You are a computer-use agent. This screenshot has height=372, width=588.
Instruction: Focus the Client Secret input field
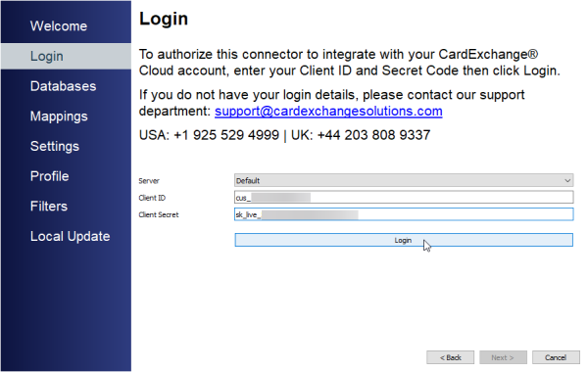pyautogui.click(x=404, y=214)
